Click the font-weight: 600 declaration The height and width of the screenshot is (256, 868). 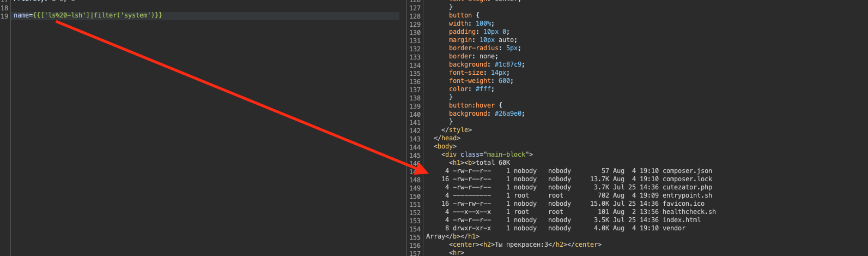(481, 81)
